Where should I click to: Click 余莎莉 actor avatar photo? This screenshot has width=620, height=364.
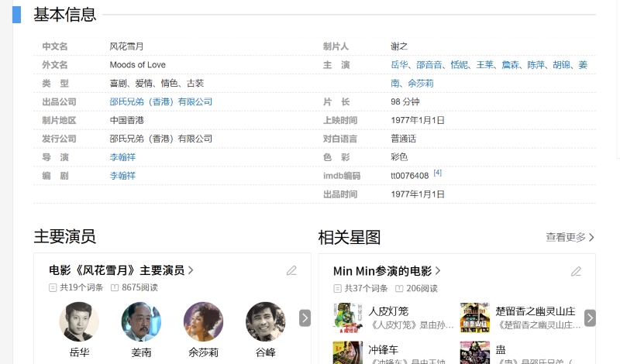pos(203,321)
